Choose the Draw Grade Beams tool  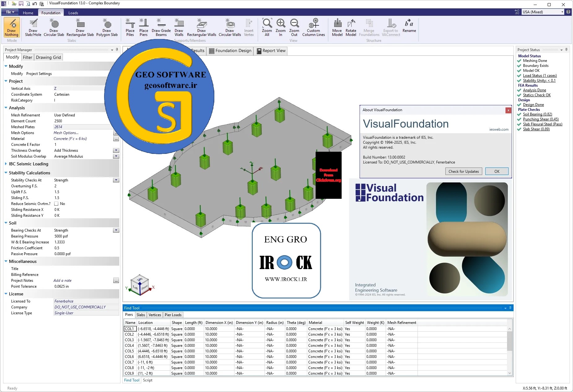click(x=161, y=28)
